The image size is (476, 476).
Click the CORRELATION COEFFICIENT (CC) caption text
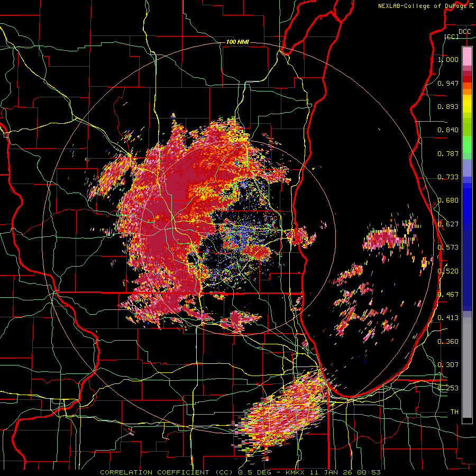(167, 472)
